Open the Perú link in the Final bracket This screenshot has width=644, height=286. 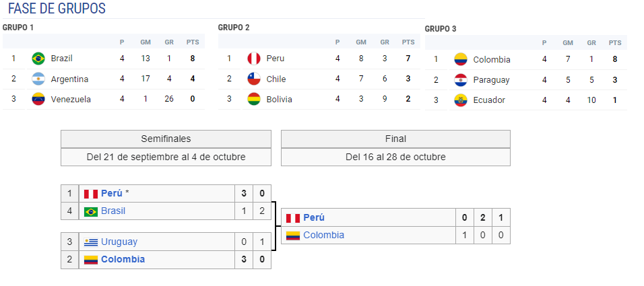(314, 217)
